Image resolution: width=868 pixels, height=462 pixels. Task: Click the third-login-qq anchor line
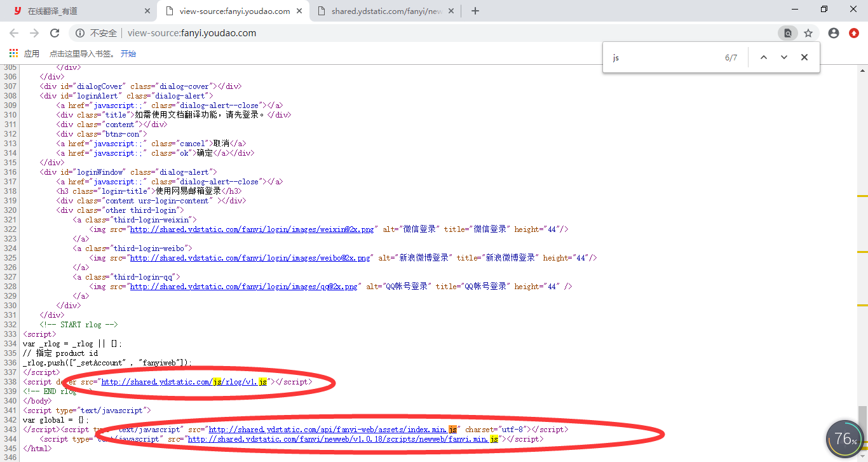pyautogui.click(x=126, y=277)
